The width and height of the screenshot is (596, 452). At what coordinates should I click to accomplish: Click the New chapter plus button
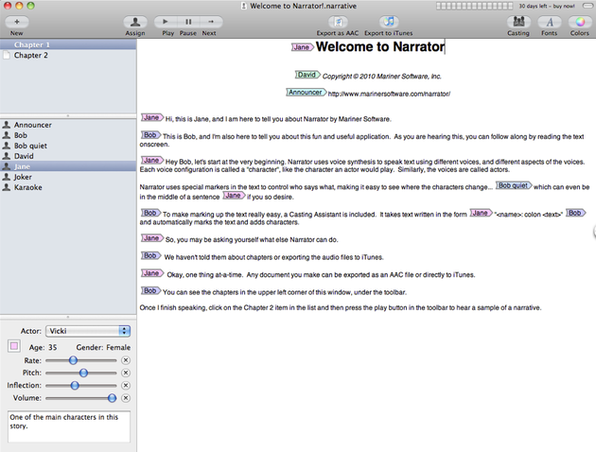tap(17, 22)
